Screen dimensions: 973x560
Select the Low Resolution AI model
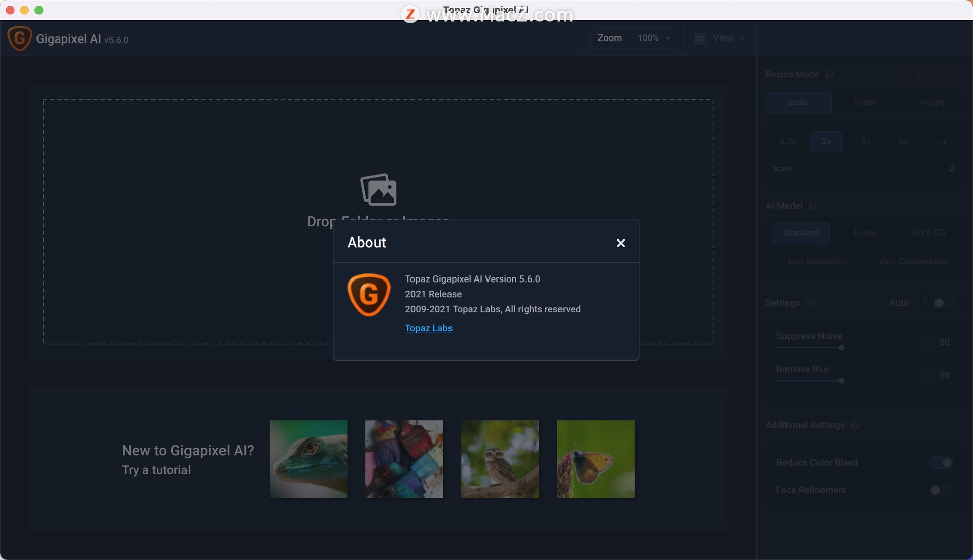point(817,262)
